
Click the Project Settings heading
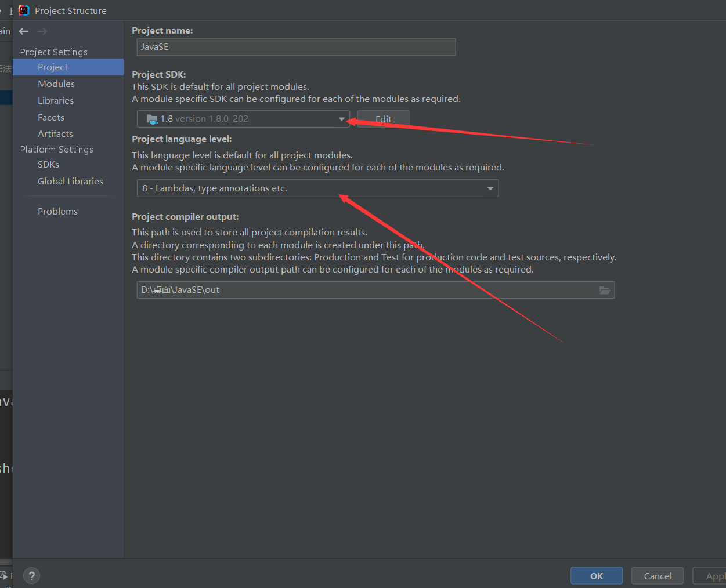pos(53,52)
